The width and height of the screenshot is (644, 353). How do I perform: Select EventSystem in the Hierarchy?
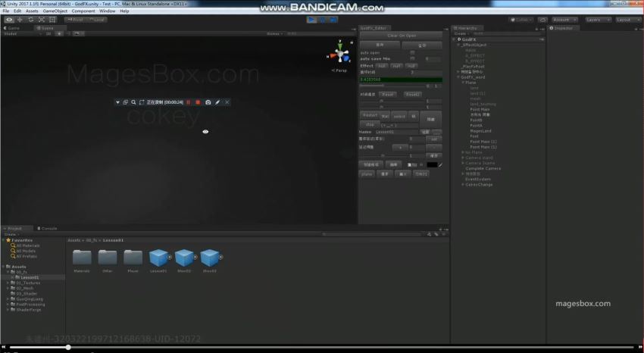point(477,179)
